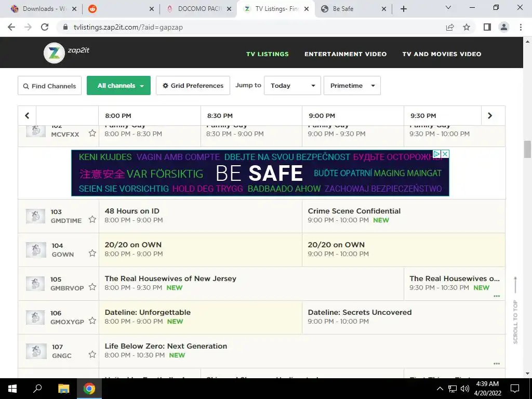Close the Be Safe ad banner
The width and height of the screenshot is (532, 399).
tap(445, 154)
